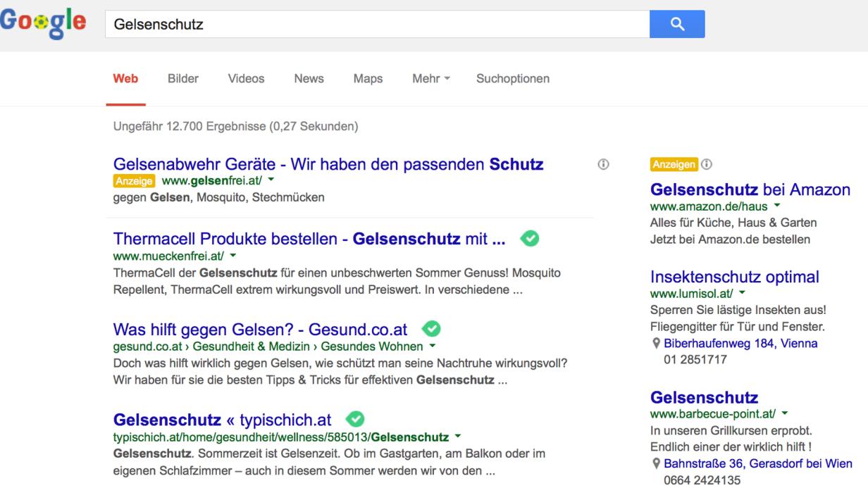This screenshot has width=868, height=488.
Task: Click the info icon next to Anzeigen label
Action: pyautogui.click(x=707, y=165)
